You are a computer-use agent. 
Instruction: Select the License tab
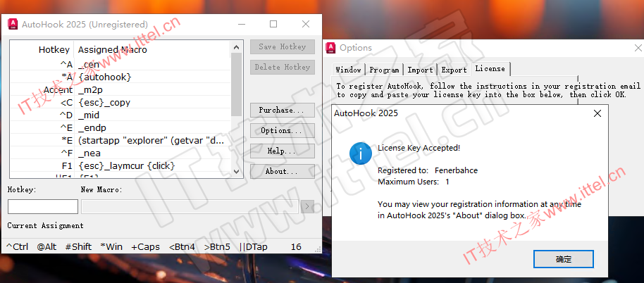point(490,68)
